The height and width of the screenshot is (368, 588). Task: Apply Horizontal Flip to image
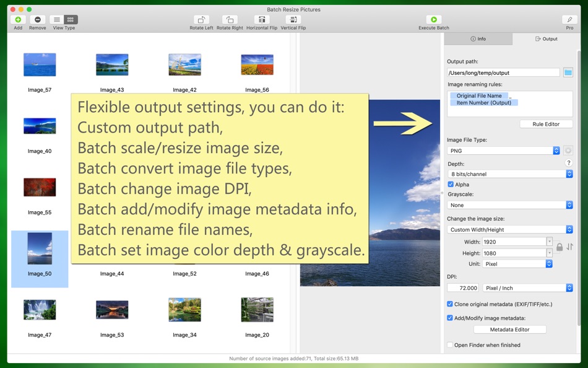[x=262, y=20]
